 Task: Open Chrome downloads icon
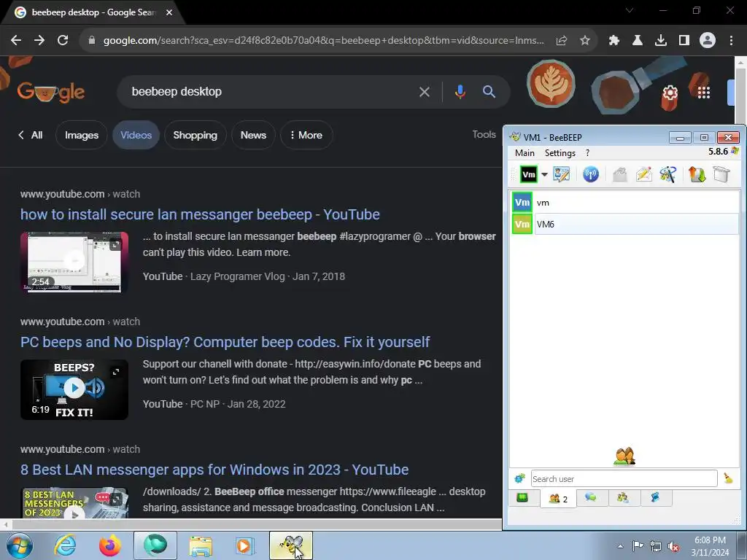click(x=661, y=41)
